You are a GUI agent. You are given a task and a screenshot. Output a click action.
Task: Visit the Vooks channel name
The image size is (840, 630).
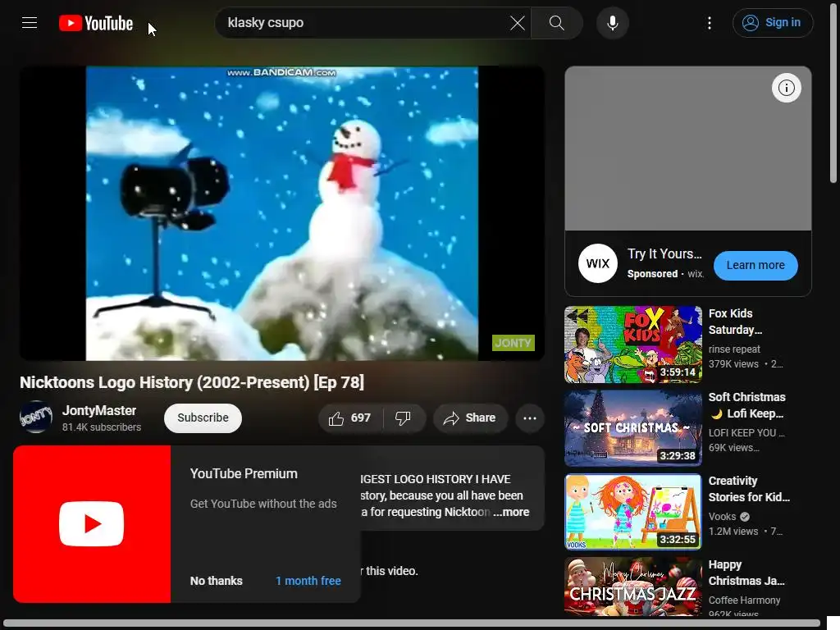coord(722,517)
